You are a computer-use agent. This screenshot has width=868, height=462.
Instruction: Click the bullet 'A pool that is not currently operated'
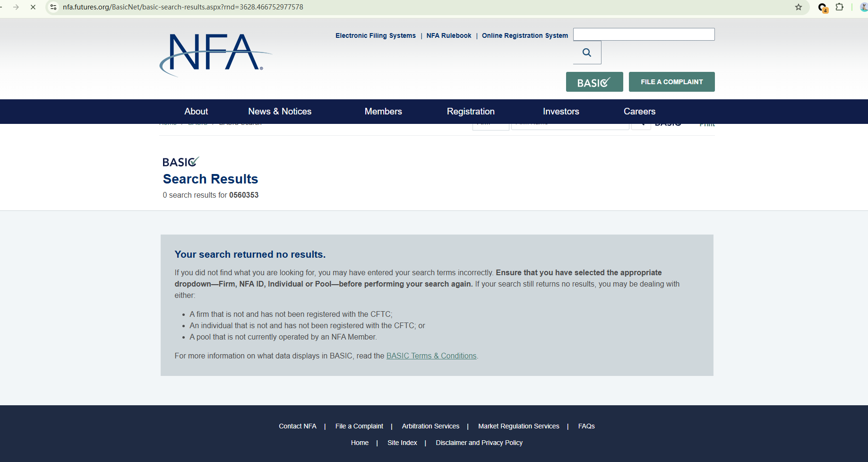(x=283, y=337)
